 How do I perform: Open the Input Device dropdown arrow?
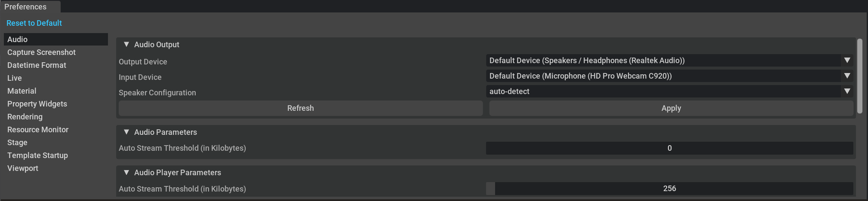pyautogui.click(x=847, y=76)
